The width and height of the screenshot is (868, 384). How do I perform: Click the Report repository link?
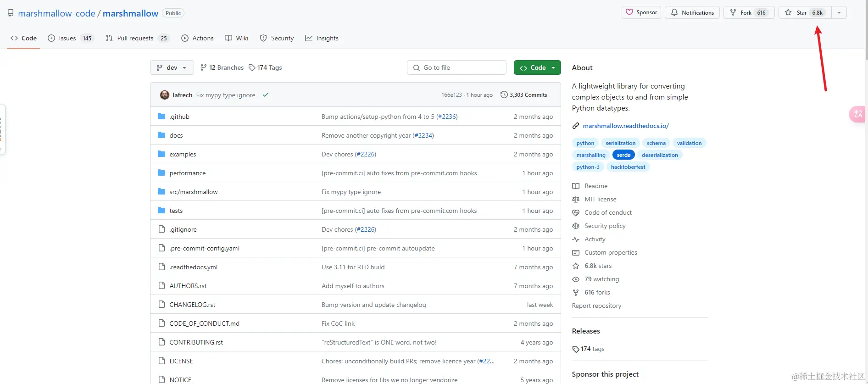coord(596,306)
